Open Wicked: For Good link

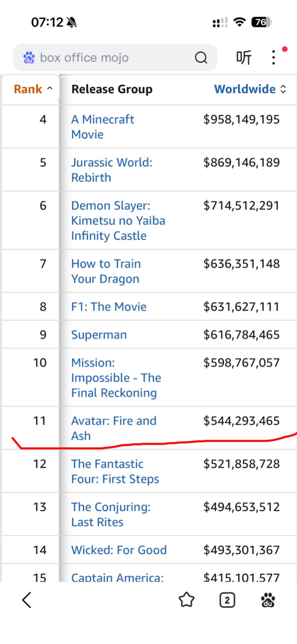tap(119, 550)
